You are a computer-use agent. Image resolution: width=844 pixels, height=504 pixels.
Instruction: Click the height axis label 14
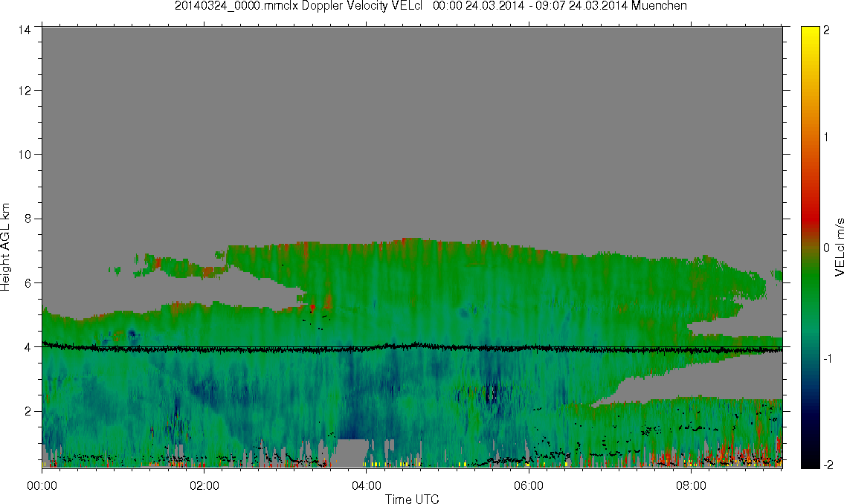click(x=24, y=30)
